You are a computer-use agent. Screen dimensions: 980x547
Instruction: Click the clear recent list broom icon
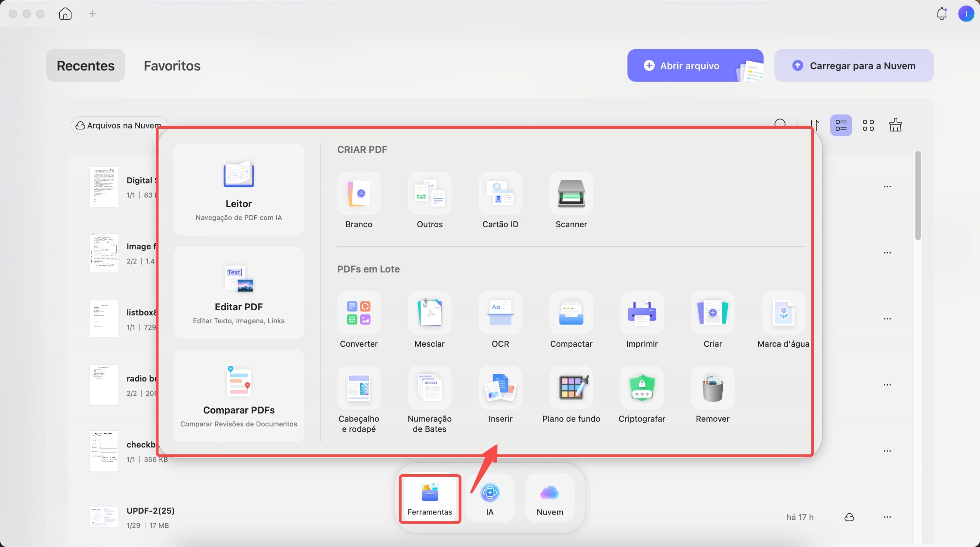[895, 125]
